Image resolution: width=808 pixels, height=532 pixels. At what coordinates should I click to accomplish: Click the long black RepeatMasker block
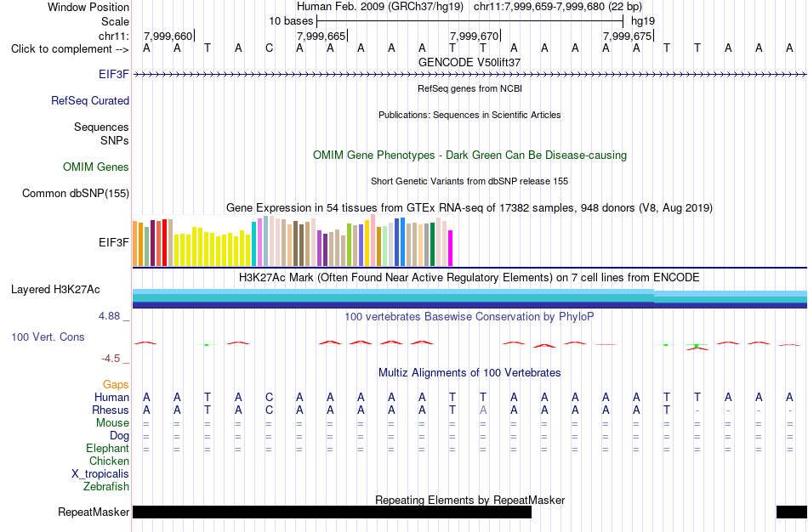coord(332,512)
